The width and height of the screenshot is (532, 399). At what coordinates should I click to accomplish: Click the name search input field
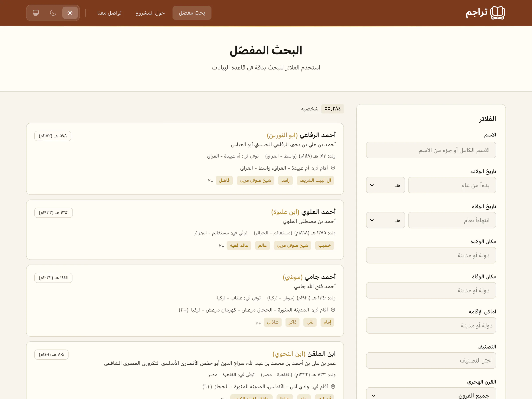tap(430, 150)
